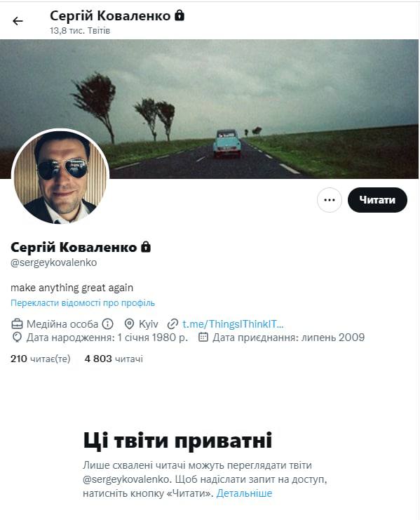Click the @sergeykovalenko handle under the name

point(54,262)
